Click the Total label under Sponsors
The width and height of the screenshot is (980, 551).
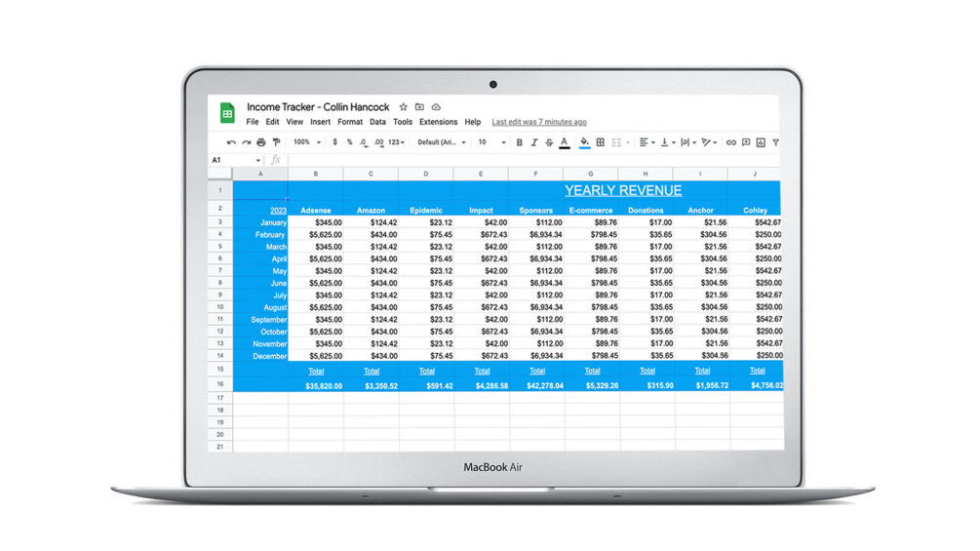coord(537,372)
